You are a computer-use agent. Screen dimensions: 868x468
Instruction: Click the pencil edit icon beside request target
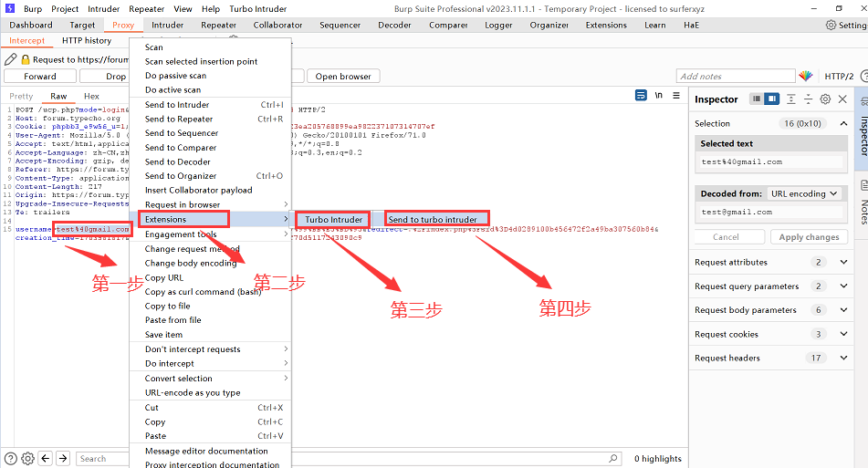(11, 59)
